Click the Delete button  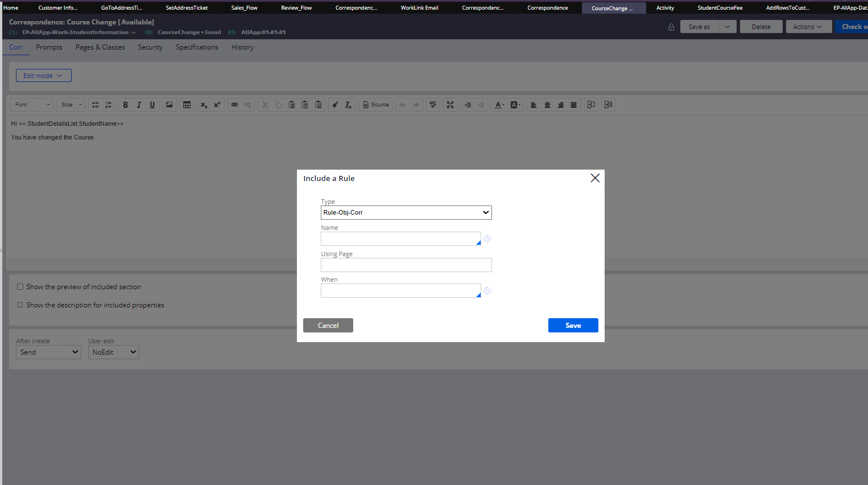click(x=761, y=27)
